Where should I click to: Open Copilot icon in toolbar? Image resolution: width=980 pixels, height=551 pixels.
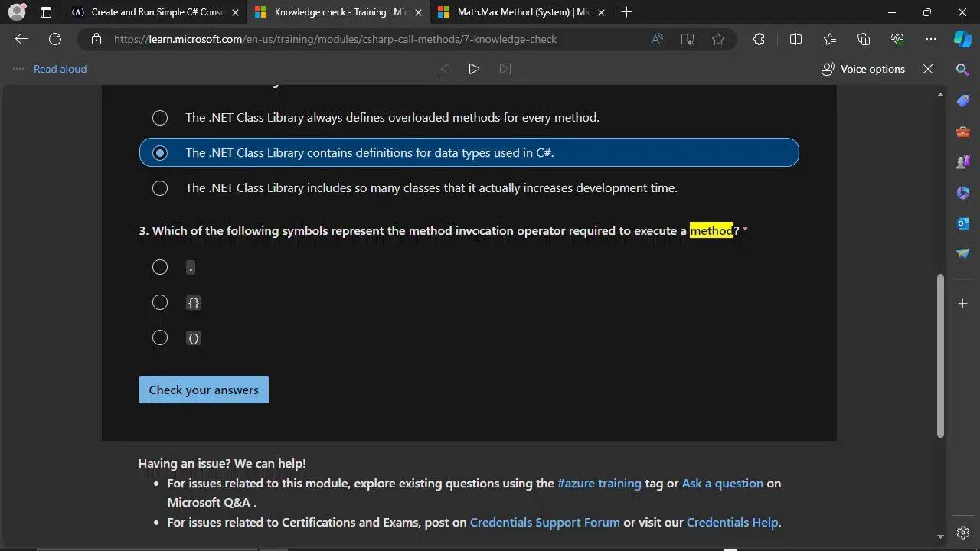click(x=962, y=39)
